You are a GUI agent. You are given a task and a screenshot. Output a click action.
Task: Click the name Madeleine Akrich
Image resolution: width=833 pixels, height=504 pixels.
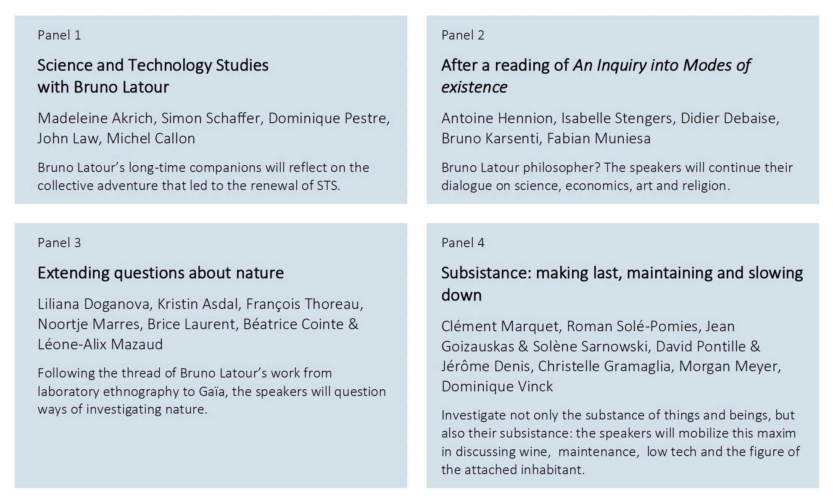tap(95, 118)
